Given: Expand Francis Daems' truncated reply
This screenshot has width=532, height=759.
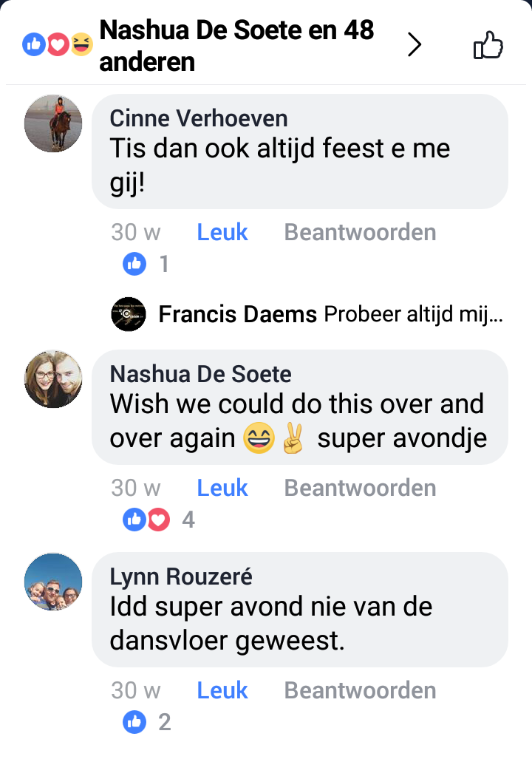Looking at the screenshot, I should [x=414, y=316].
